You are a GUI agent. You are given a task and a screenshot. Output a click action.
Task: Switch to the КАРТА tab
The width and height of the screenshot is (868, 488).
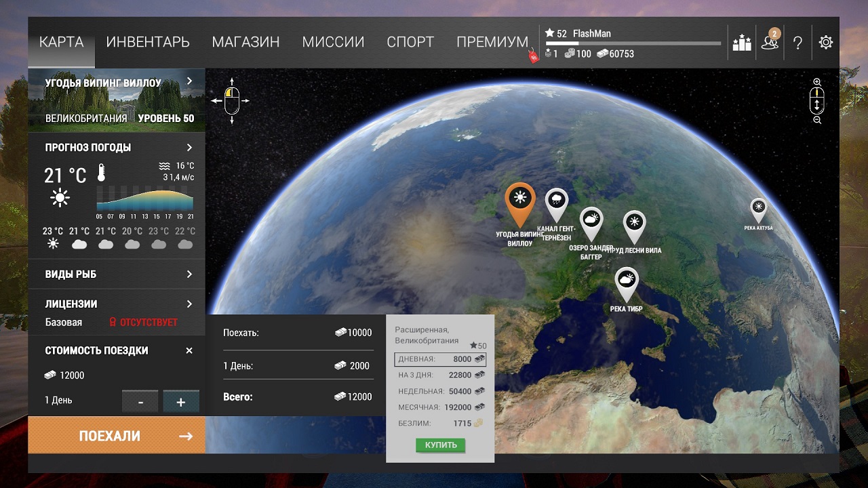coord(62,42)
